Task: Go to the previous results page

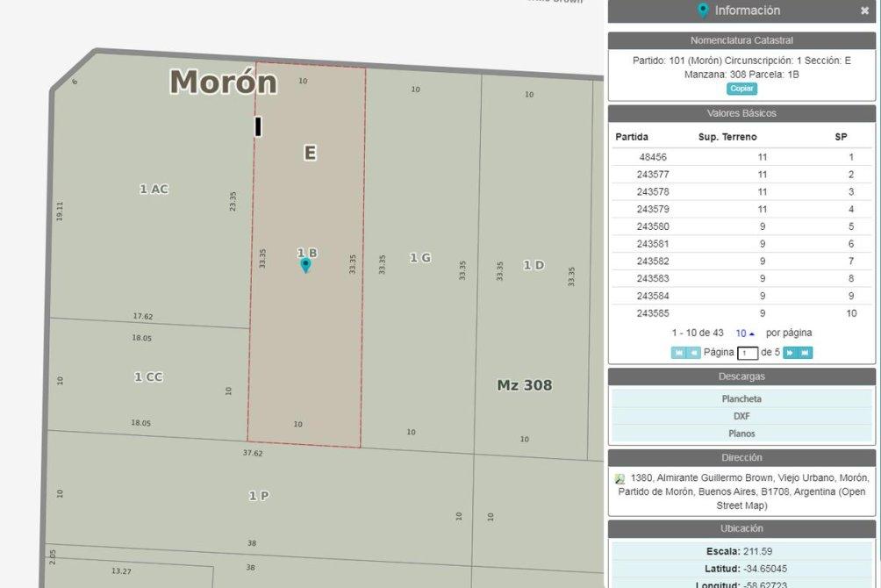Action: 693,353
